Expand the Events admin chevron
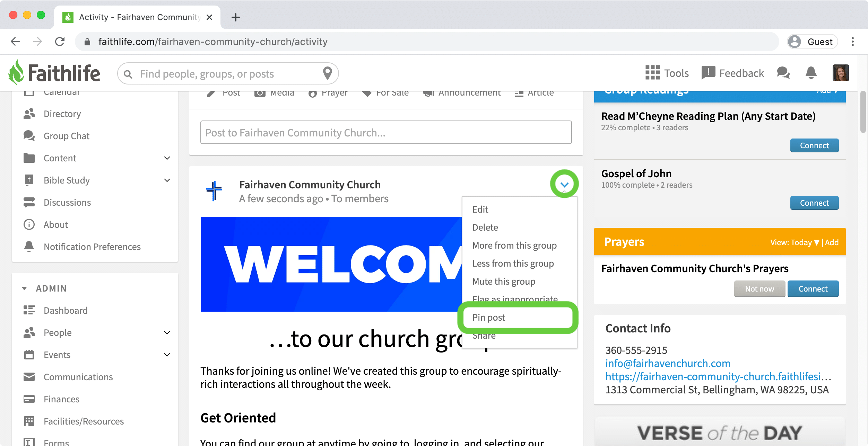Viewport: 868px width, 446px height. click(x=167, y=355)
